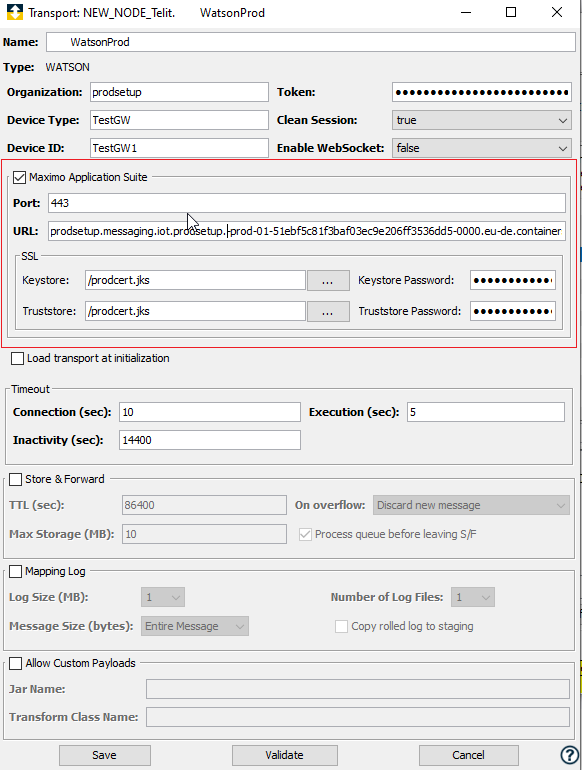Click the Cancel button
The image size is (587, 775).
pyautogui.click(x=468, y=755)
